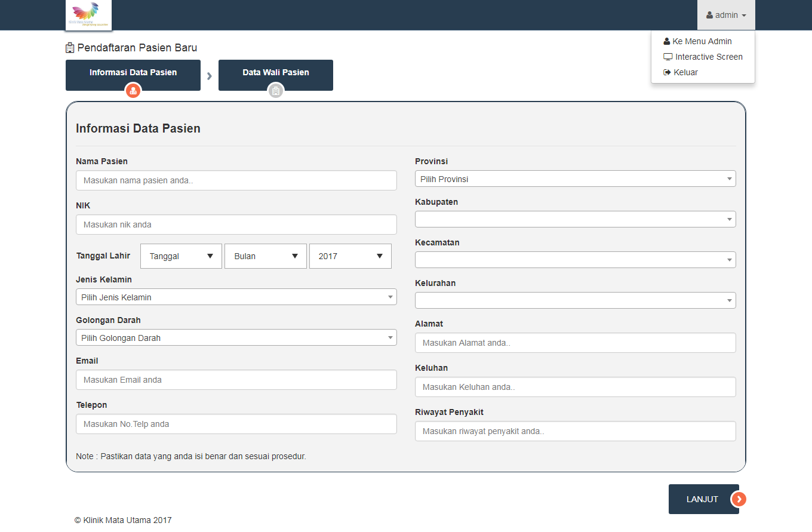Open the admin user dropdown

pyautogui.click(x=725, y=15)
